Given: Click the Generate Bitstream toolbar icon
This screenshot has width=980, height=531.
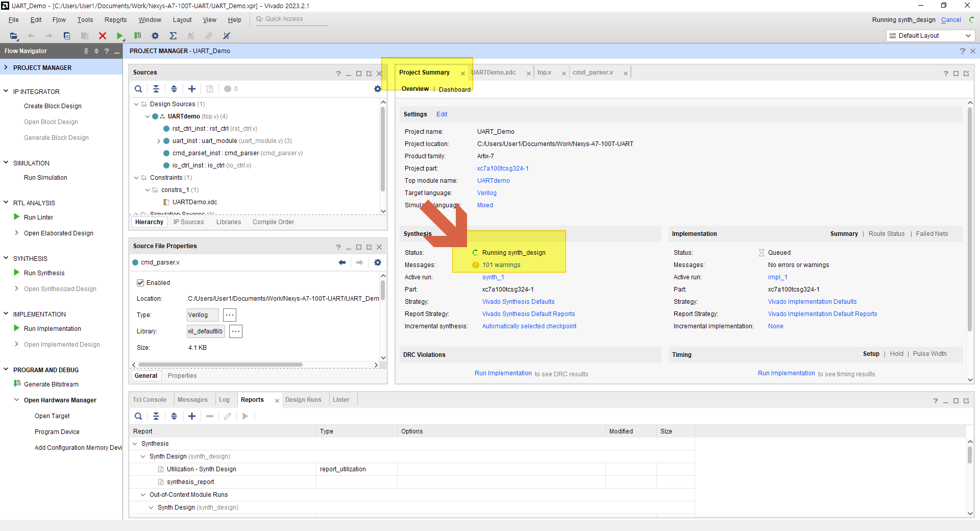Looking at the screenshot, I should coord(137,36).
